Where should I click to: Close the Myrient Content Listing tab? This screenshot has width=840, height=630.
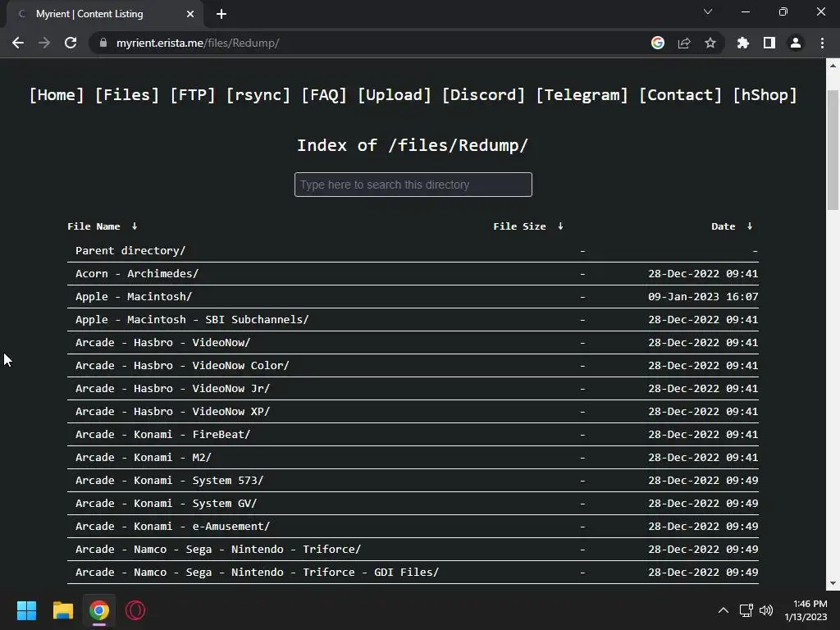(x=190, y=14)
